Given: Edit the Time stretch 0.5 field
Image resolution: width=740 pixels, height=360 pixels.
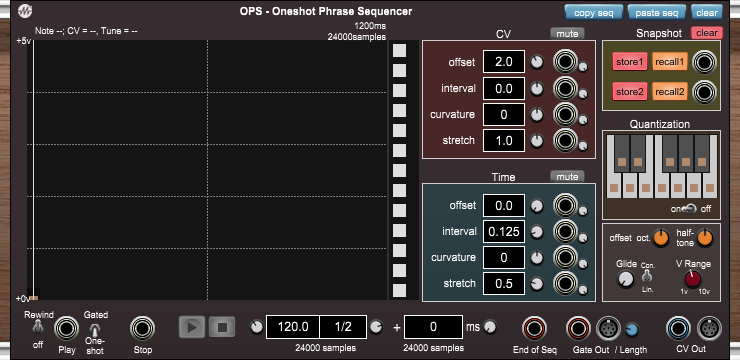Looking at the screenshot, I should [504, 284].
